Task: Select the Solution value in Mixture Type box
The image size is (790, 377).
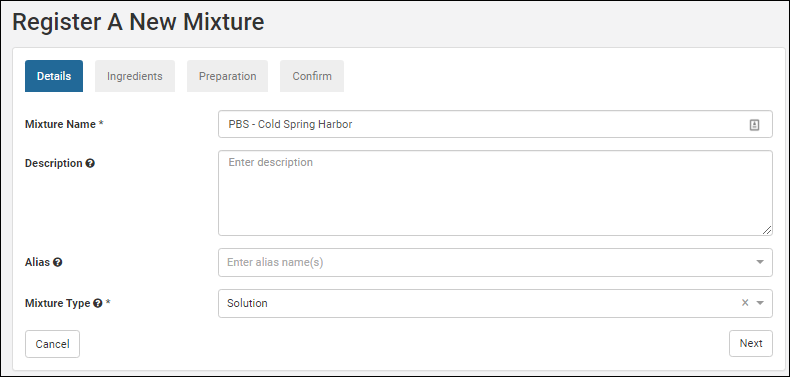Action: pos(247,303)
